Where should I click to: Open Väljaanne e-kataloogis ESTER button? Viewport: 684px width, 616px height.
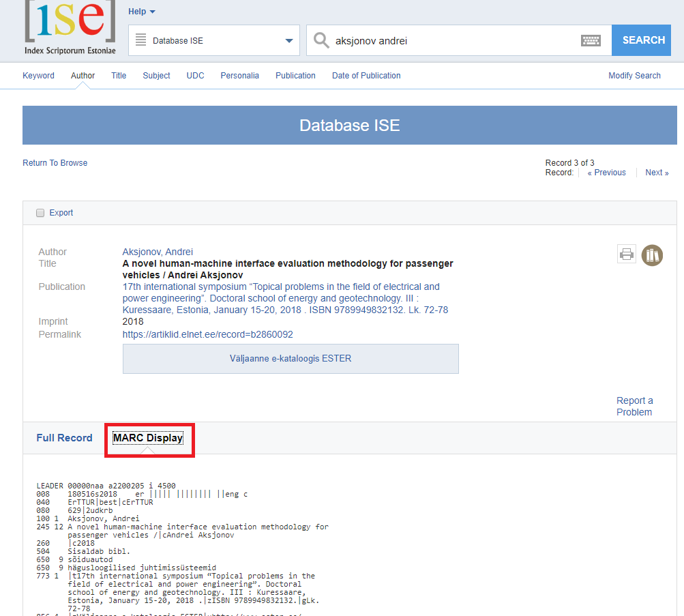291,359
